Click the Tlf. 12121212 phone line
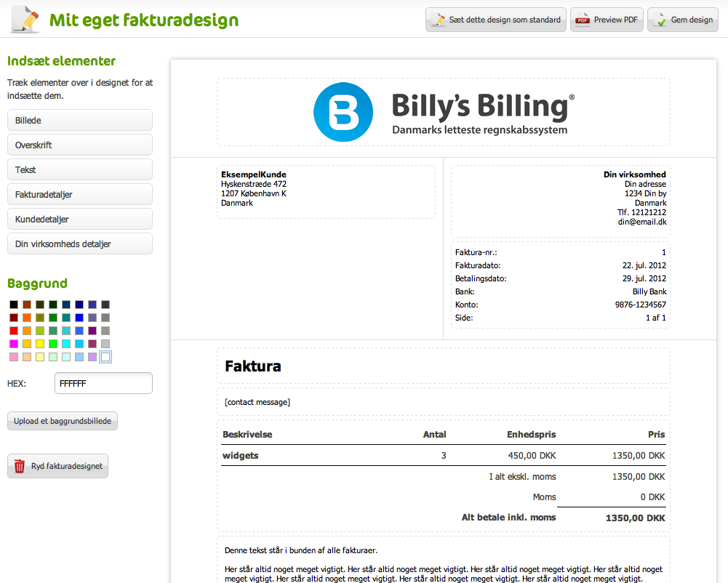The height and width of the screenshot is (583, 728). [x=641, y=212]
